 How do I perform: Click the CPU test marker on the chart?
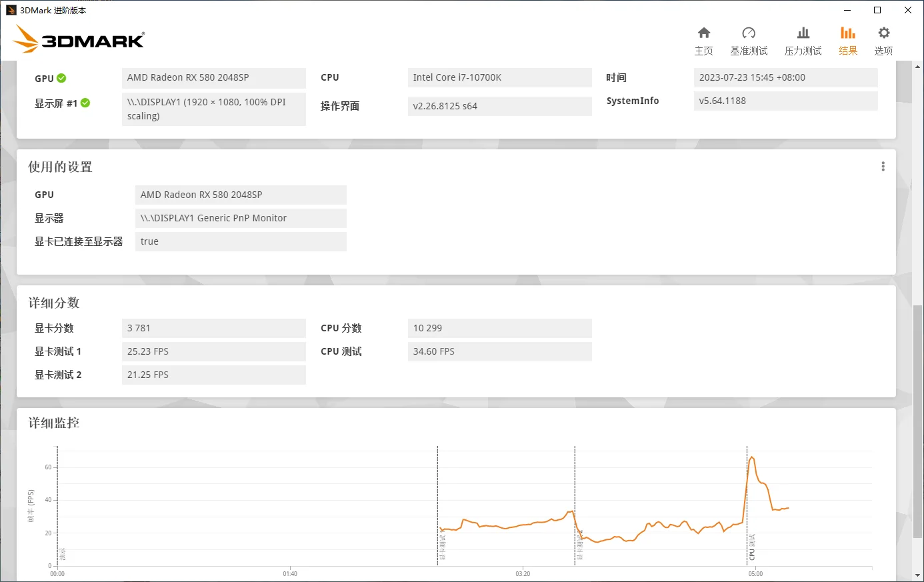752,547
